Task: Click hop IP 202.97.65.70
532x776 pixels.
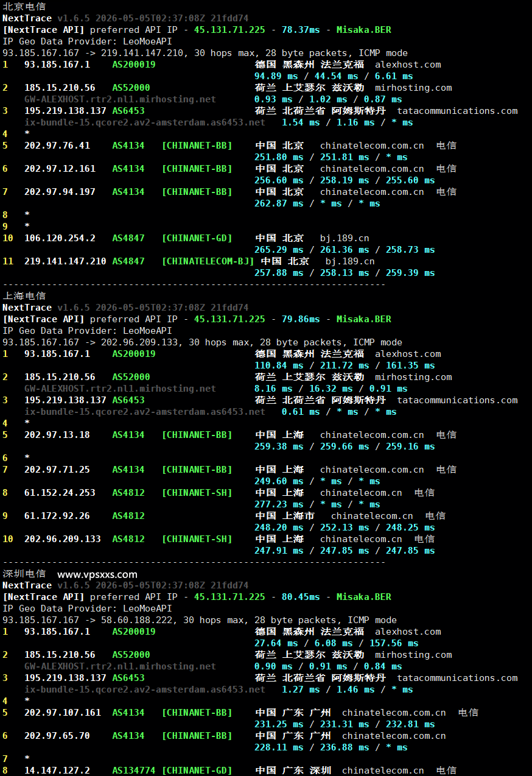Action: click(x=57, y=736)
